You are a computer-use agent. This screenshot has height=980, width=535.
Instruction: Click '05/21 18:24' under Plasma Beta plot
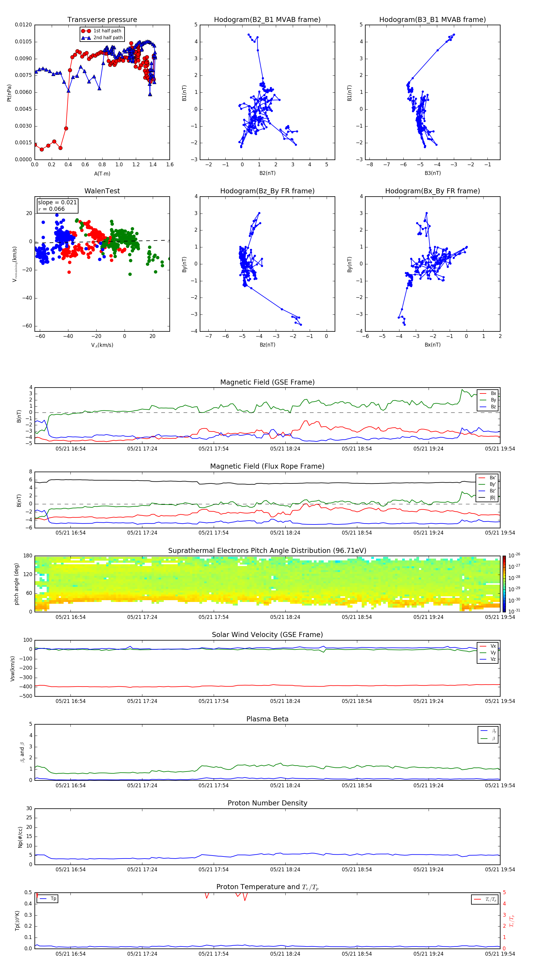(x=285, y=785)
